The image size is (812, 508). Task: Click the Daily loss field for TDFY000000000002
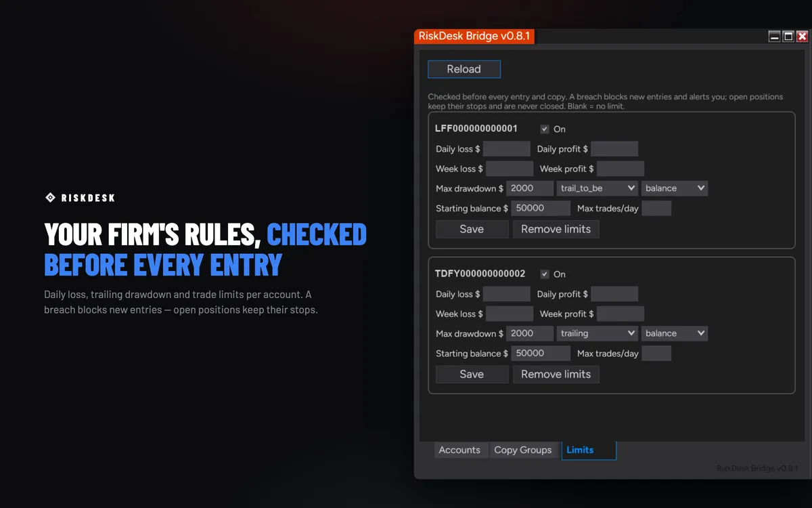pyautogui.click(x=507, y=294)
